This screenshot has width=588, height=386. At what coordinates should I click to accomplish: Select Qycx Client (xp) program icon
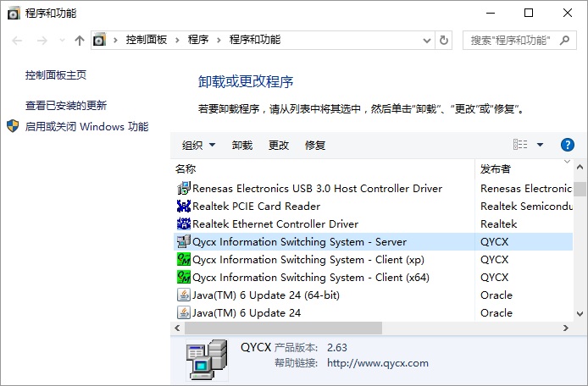183,259
